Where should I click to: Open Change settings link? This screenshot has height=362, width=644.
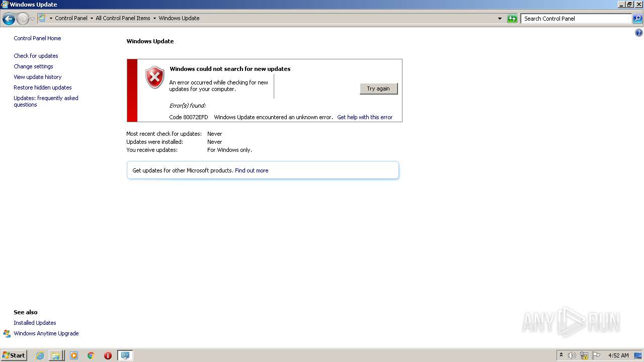[x=33, y=66]
